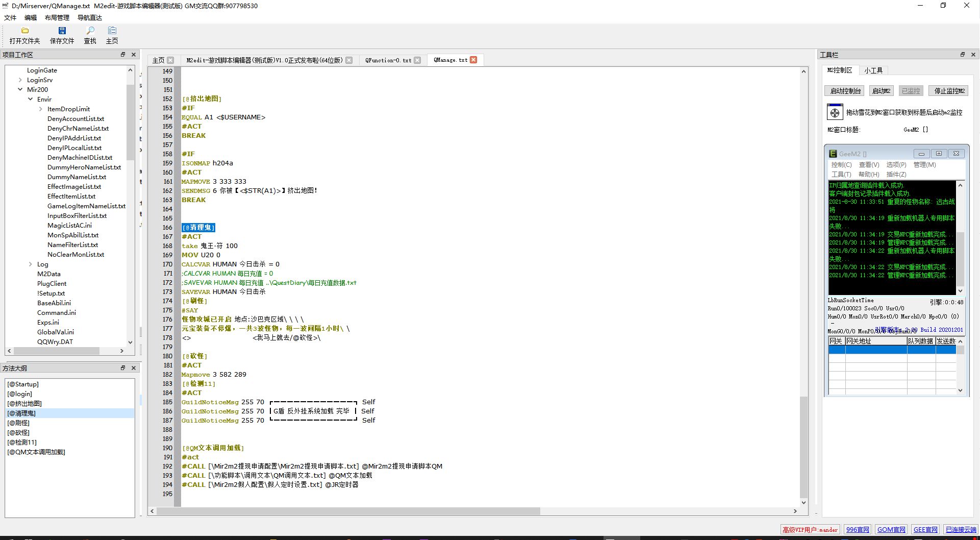This screenshot has width=980, height=540.
Task: Select the M2控制区 tab
Action: tap(840, 70)
